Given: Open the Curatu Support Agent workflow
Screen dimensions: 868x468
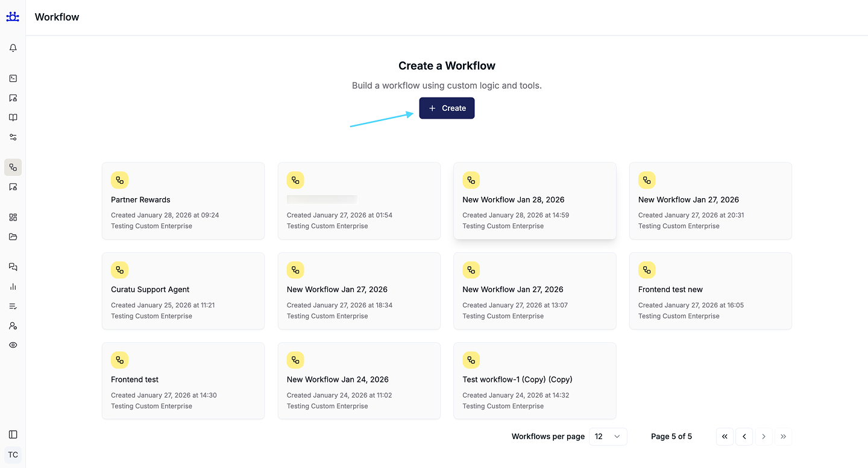Looking at the screenshot, I should pyautogui.click(x=183, y=291).
